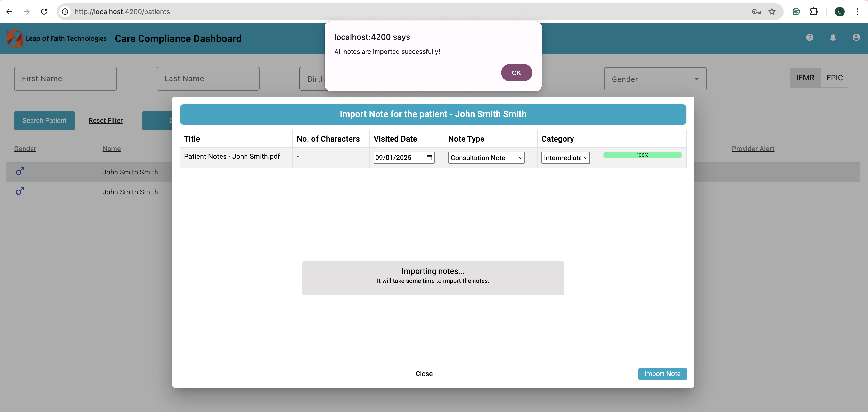The image size is (868, 412).
Task: Expand the Consultation Note type dropdown
Action: point(486,158)
